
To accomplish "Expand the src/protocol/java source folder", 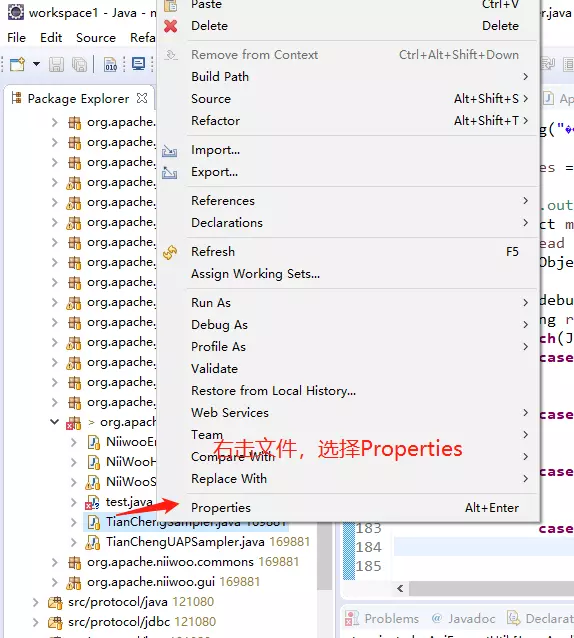I will (x=36, y=602).
